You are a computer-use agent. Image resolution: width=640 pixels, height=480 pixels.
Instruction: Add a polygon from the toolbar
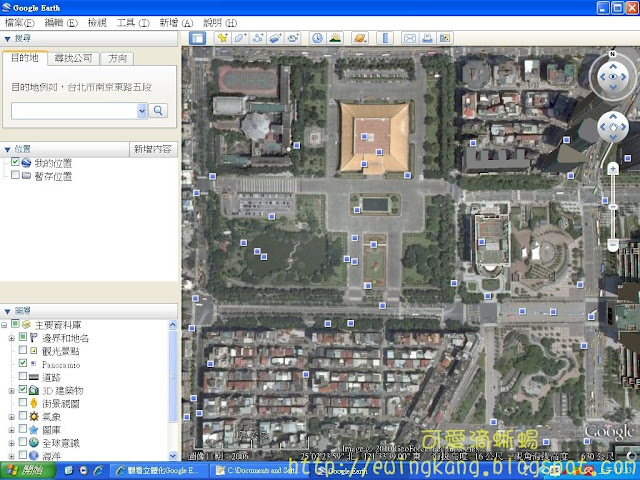(240, 38)
